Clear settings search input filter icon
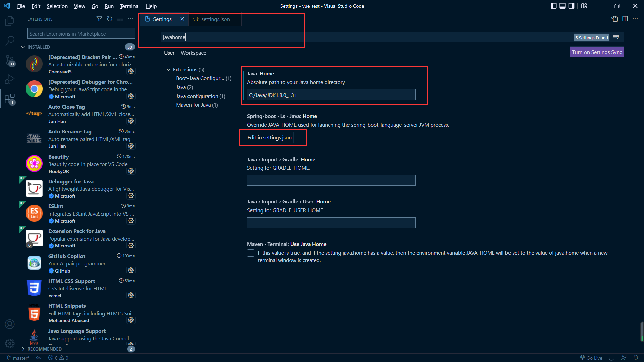The height and width of the screenshot is (362, 644). click(616, 37)
